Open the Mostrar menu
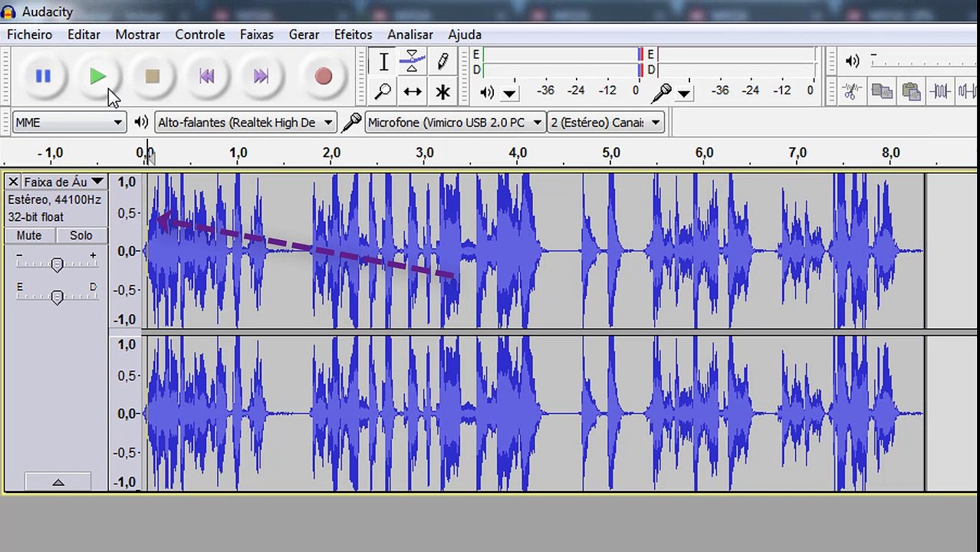 click(x=137, y=34)
